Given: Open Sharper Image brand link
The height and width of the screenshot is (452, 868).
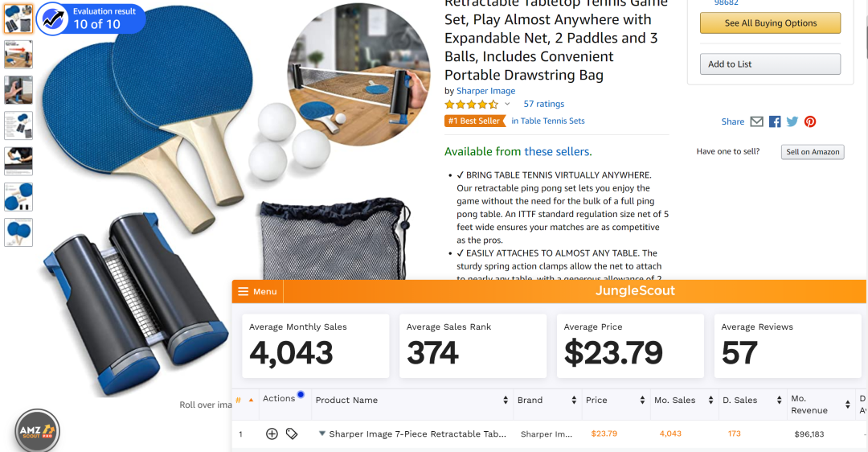Looking at the screenshot, I should point(485,91).
